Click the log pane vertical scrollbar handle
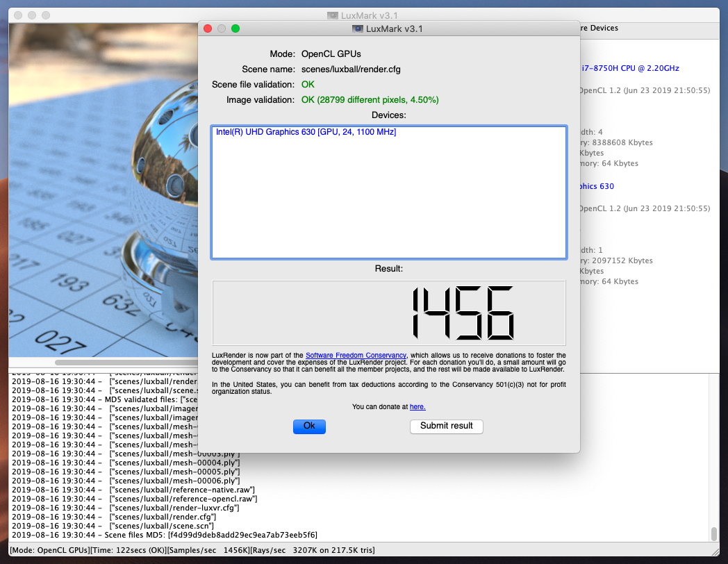 714,534
